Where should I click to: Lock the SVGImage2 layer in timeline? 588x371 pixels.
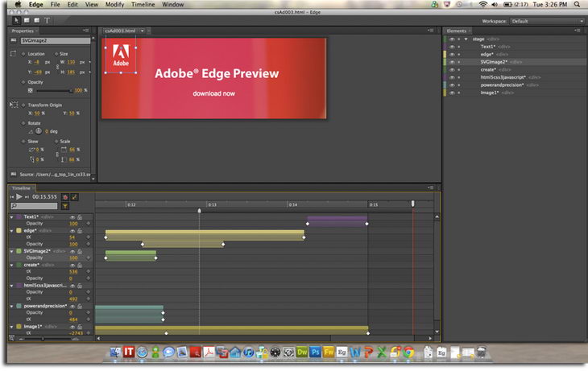(80, 251)
